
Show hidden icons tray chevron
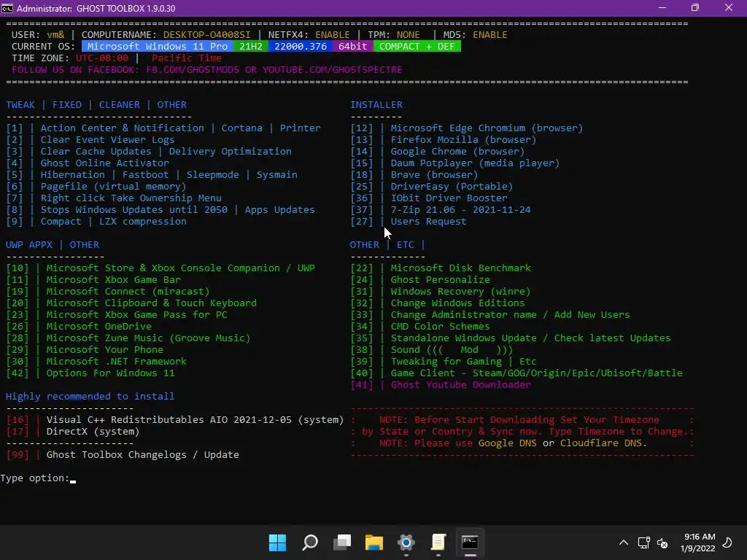(623, 542)
